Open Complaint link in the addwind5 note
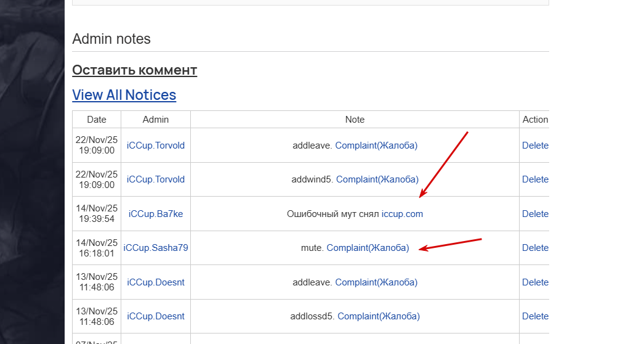 pyautogui.click(x=377, y=179)
